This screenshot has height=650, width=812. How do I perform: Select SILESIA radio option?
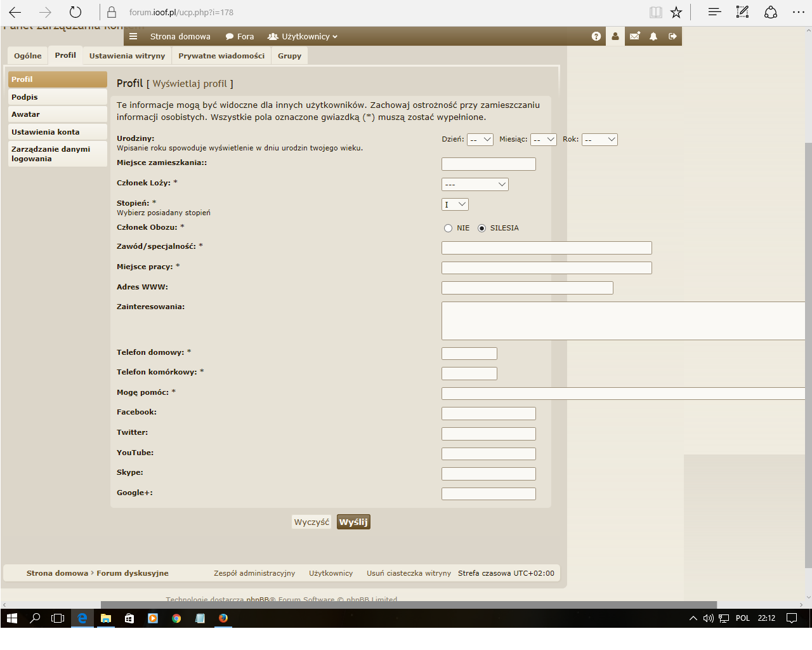[481, 229]
